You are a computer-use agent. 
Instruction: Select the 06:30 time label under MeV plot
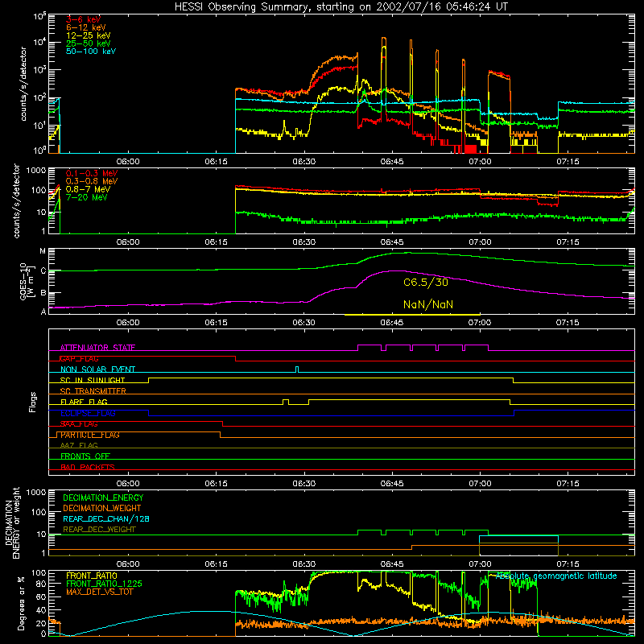click(x=304, y=242)
